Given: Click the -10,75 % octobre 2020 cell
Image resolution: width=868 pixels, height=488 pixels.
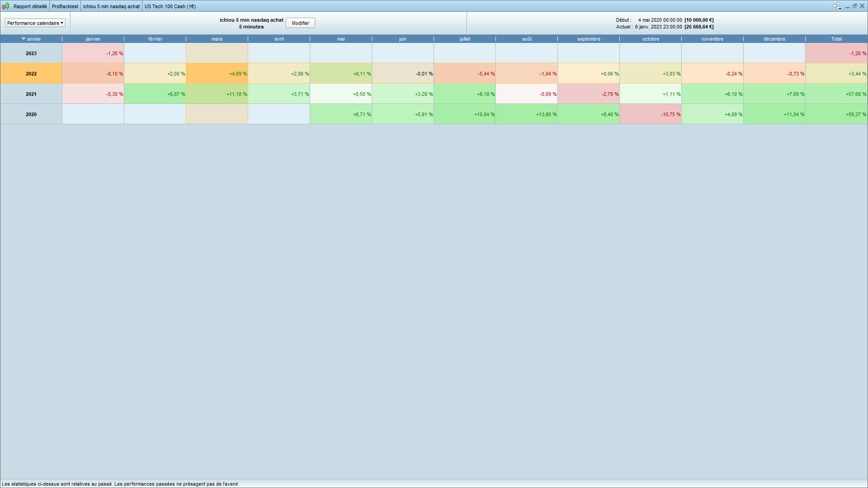Looking at the screenshot, I should (x=651, y=114).
